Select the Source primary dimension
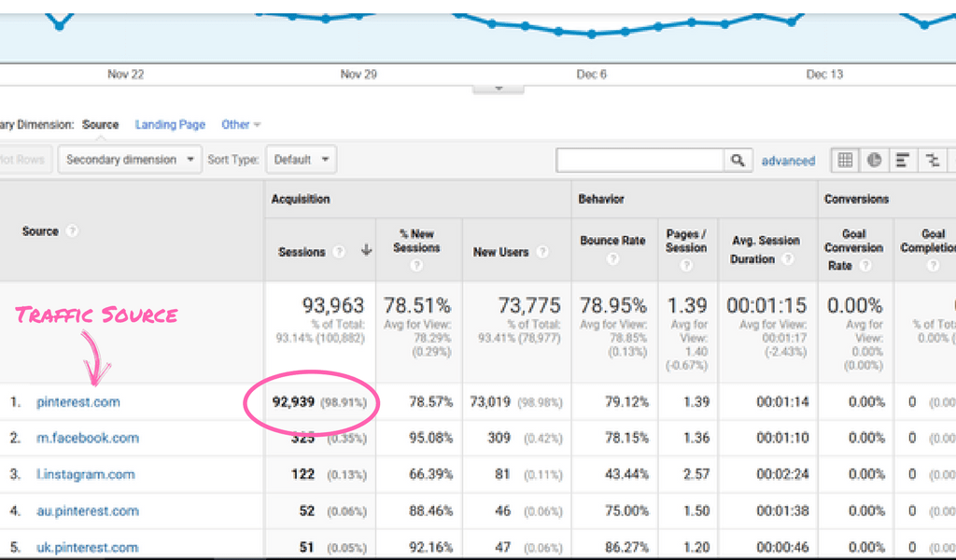This screenshot has height=560, width=956. point(100,124)
